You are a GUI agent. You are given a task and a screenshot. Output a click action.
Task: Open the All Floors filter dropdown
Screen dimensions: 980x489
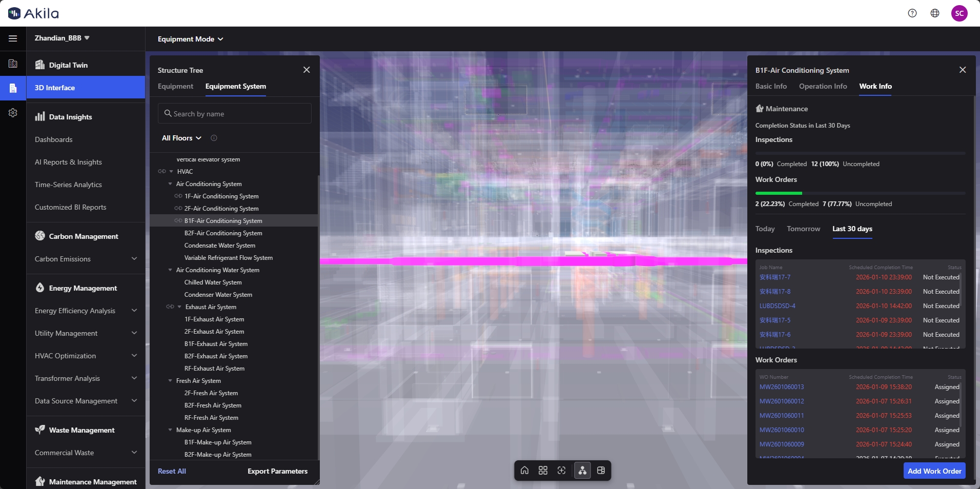[x=181, y=138]
